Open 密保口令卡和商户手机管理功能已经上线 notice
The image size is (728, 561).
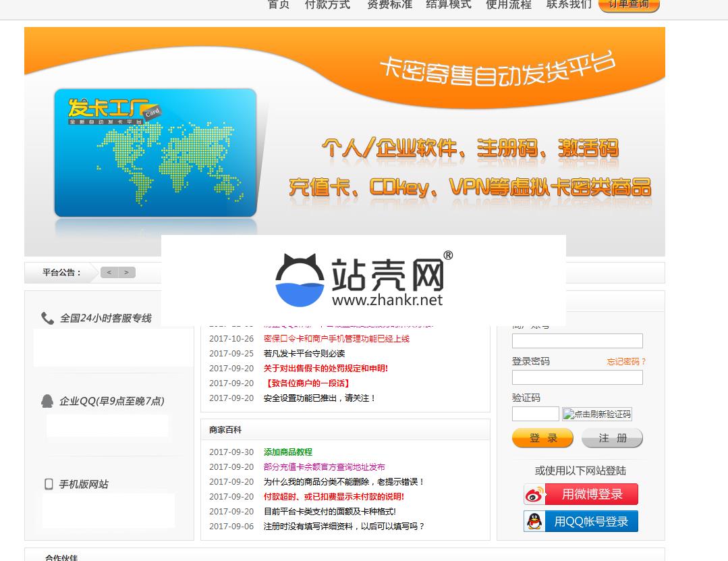336,338
